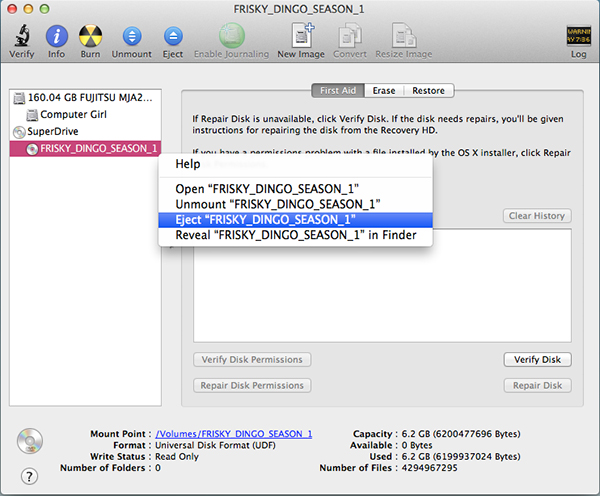Open the Info toolbar icon
Screen dimensions: 600x496
[x=57, y=36]
